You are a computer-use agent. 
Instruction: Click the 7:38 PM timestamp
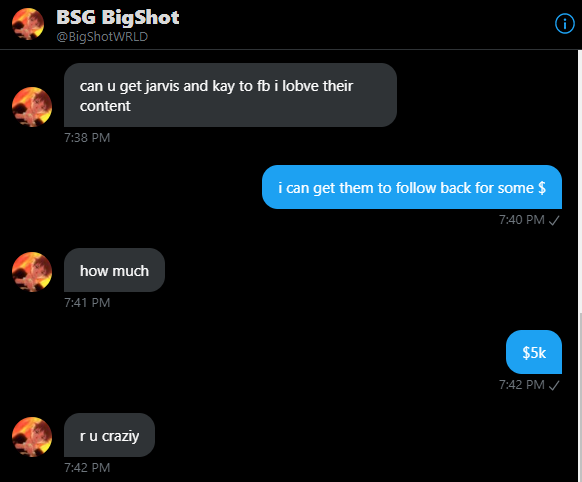pyautogui.click(x=87, y=138)
